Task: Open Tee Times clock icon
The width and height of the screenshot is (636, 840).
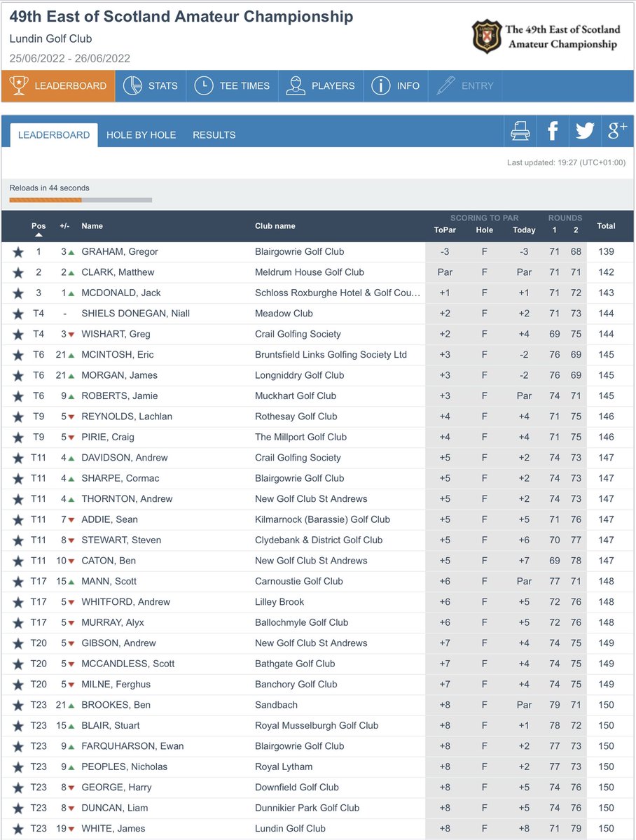Action: tap(203, 86)
